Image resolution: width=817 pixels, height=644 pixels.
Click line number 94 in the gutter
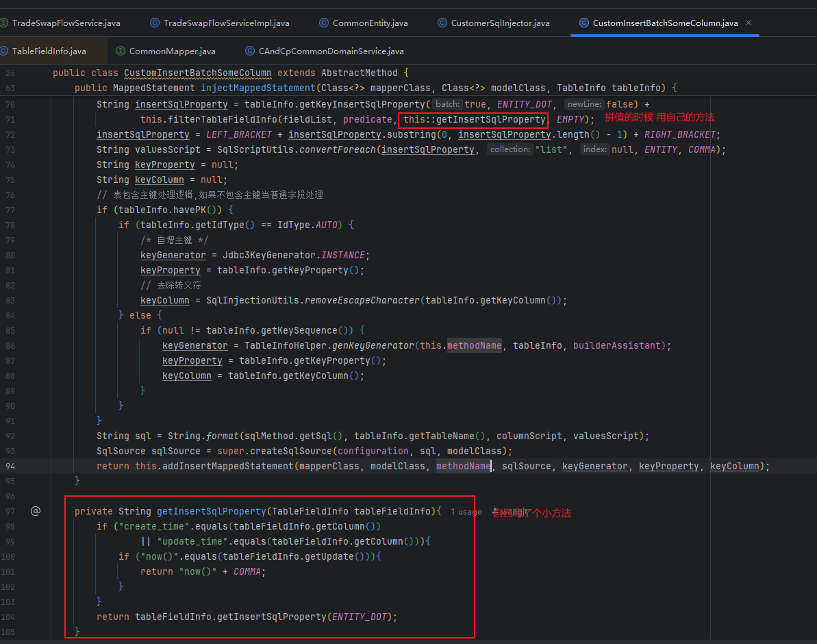pos(10,466)
